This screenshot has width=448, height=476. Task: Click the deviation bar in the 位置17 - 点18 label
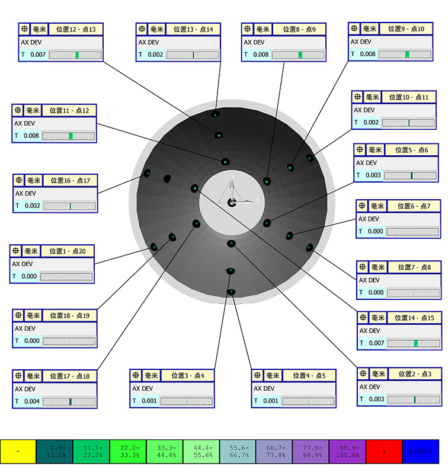coord(69,402)
